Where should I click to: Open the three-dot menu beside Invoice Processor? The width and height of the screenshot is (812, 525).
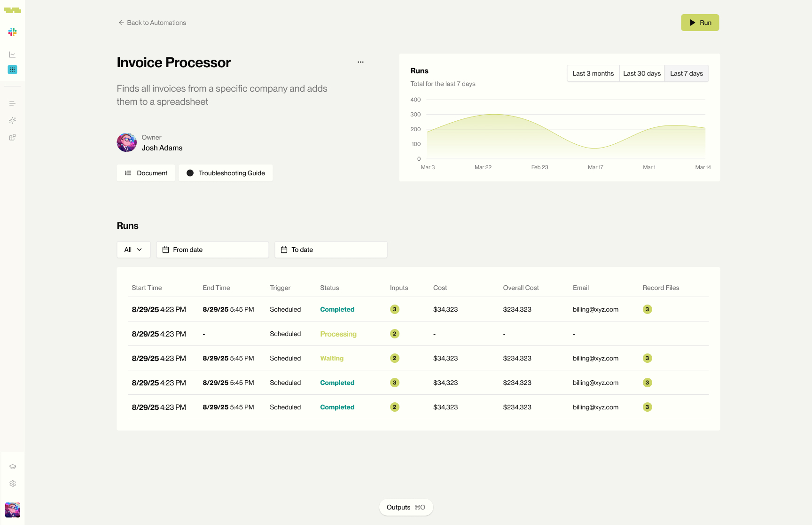(x=360, y=62)
